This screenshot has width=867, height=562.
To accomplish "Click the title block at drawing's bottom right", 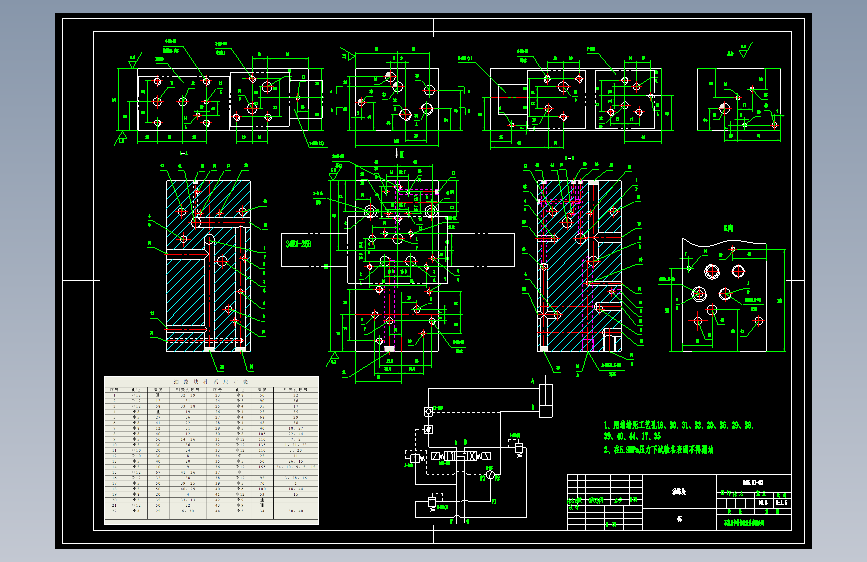I will (x=679, y=502).
